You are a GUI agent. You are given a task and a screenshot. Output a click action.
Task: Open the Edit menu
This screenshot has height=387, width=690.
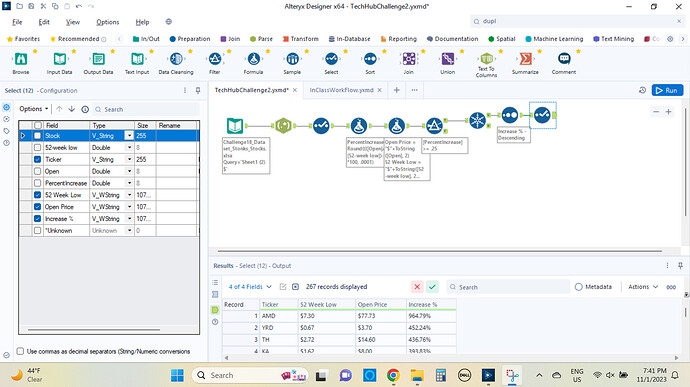pos(44,22)
